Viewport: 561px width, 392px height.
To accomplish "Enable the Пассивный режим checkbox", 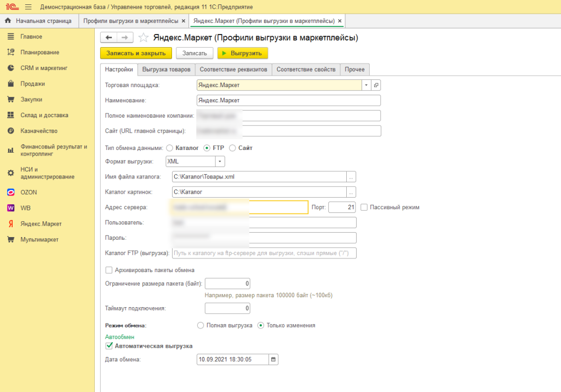I will [x=364, y=207].
